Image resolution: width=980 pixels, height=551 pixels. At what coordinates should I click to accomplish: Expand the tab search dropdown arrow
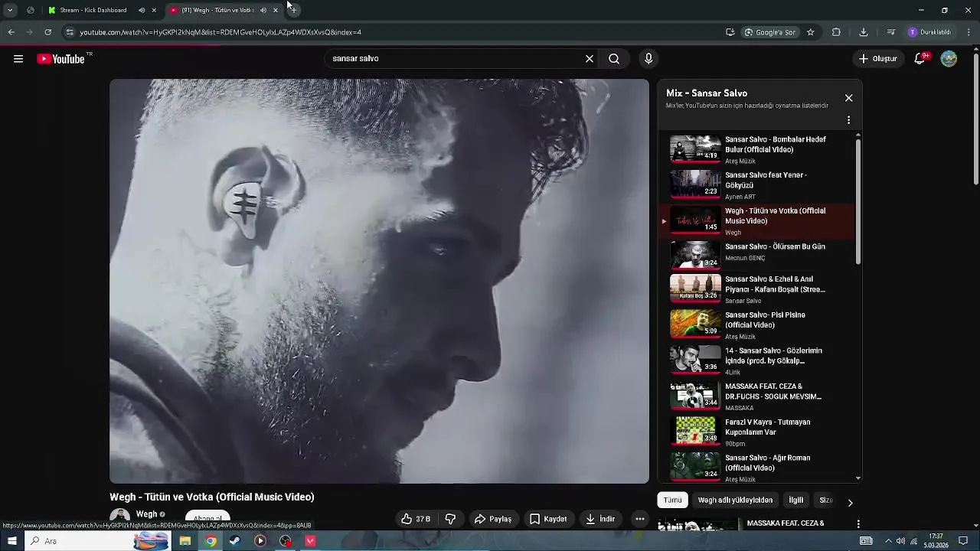point(10,10)
